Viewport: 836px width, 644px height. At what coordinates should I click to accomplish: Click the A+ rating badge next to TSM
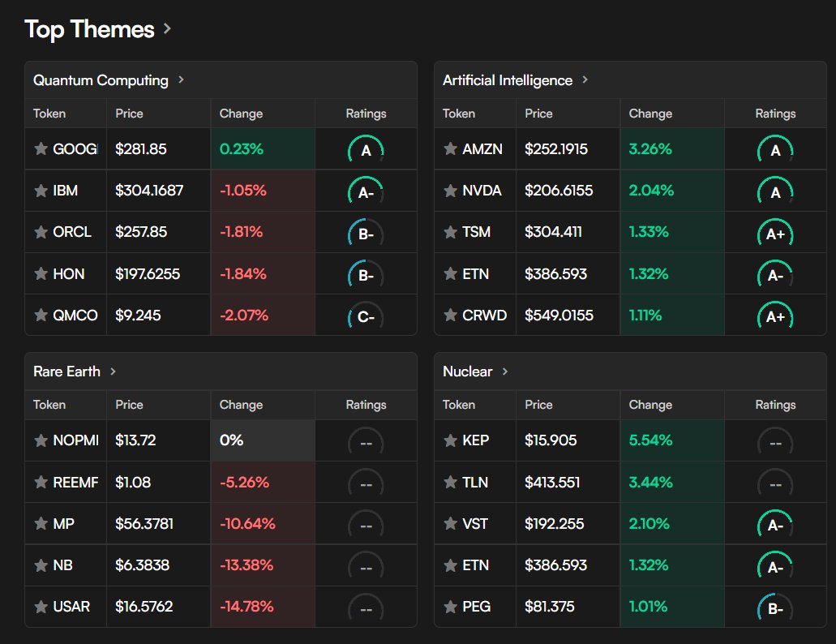(x=775, y=233)
